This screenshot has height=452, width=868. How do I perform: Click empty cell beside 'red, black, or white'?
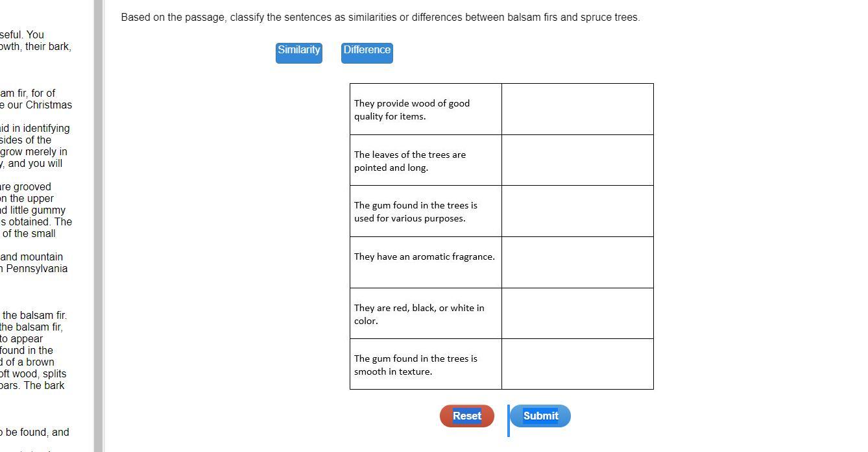tap(577, 314)
